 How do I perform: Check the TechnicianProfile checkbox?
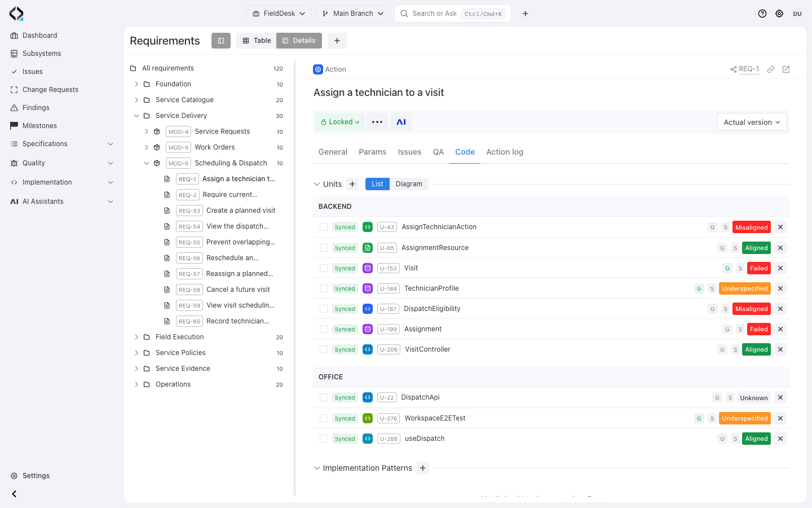[x=324, y=288]
